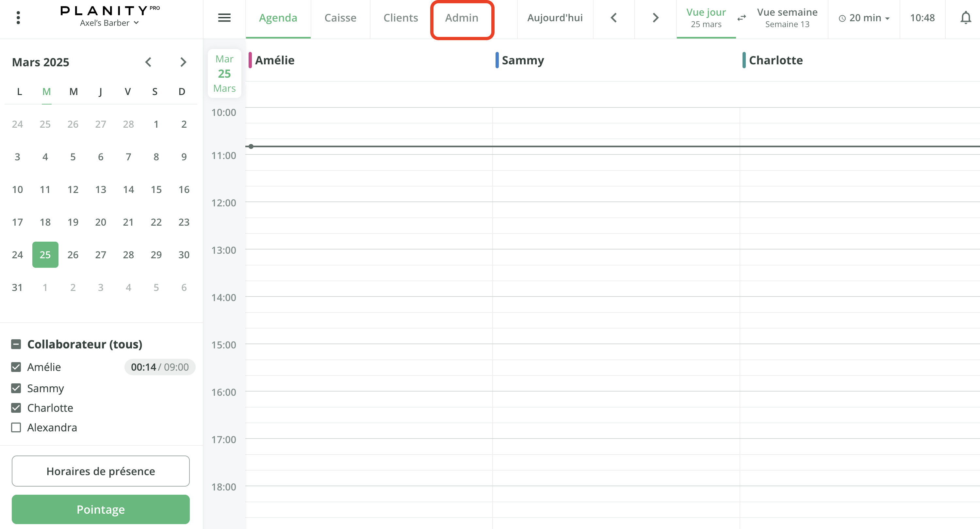
Task: Open the Caisse tab
Action: [x=340, y=18]
